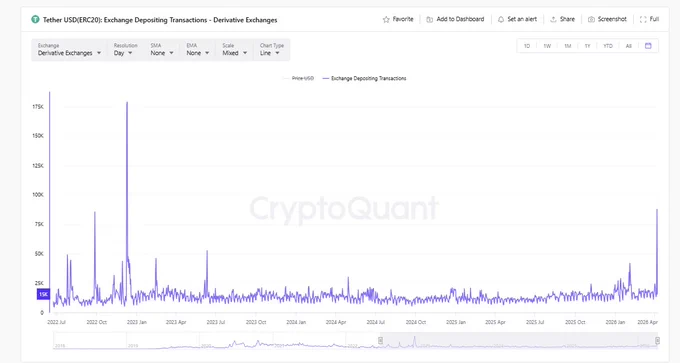
Task: Open the EMA None dropdown
Action: point(198,49)
